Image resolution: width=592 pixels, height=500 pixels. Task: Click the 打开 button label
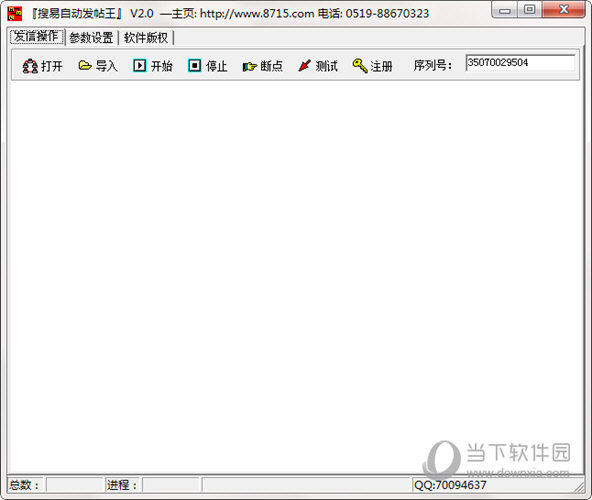[x=52, y=66]
